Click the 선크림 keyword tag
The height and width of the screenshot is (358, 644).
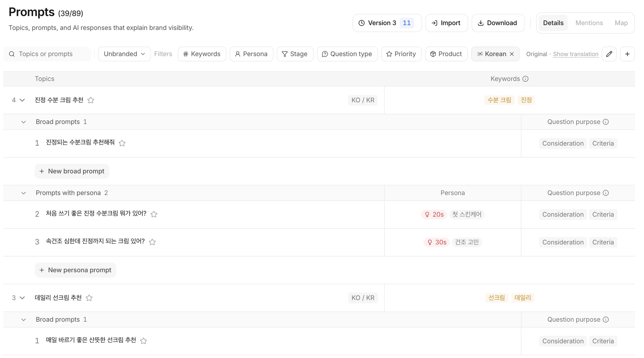497,298
